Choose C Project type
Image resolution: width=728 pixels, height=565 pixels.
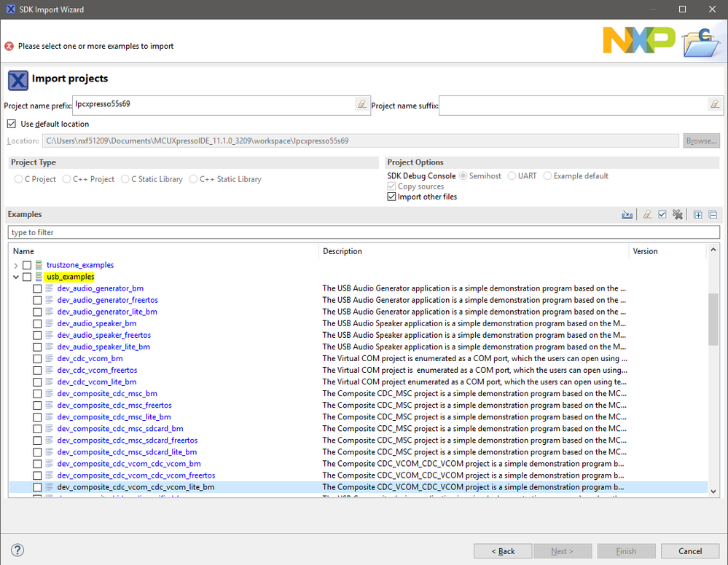point(18,179)
